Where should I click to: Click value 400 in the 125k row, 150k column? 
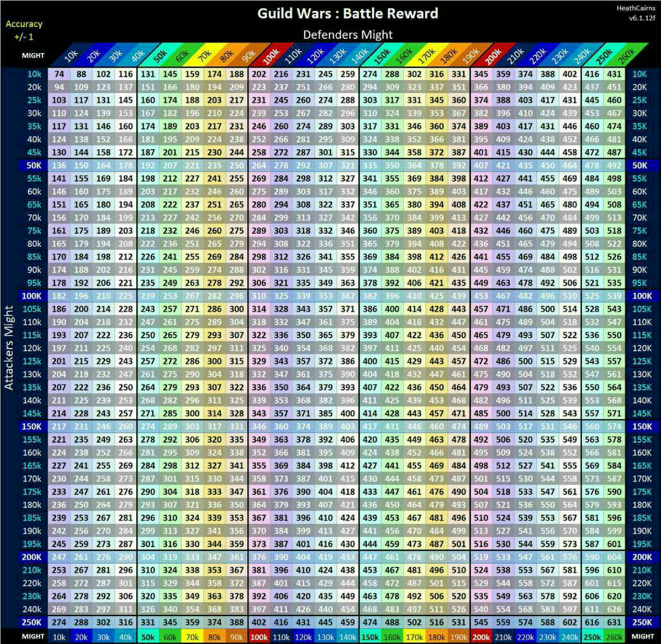point(370,361)
